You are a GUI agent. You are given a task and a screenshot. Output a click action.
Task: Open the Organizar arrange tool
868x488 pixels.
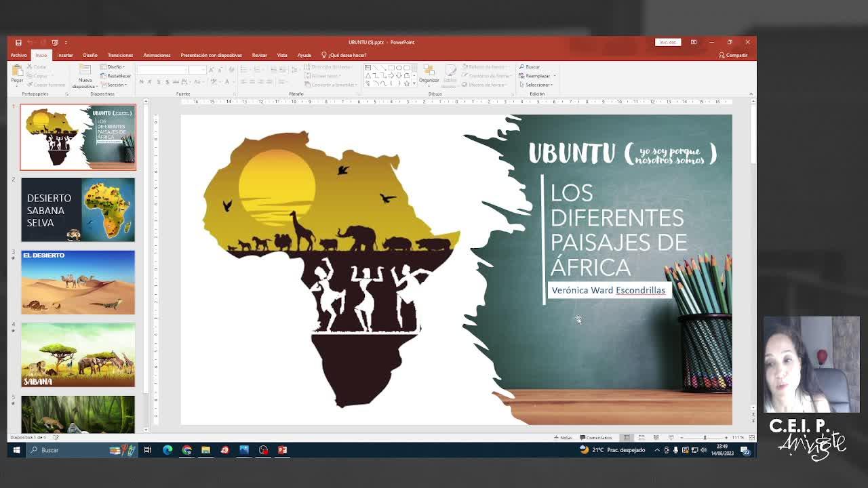pos(429,74)
